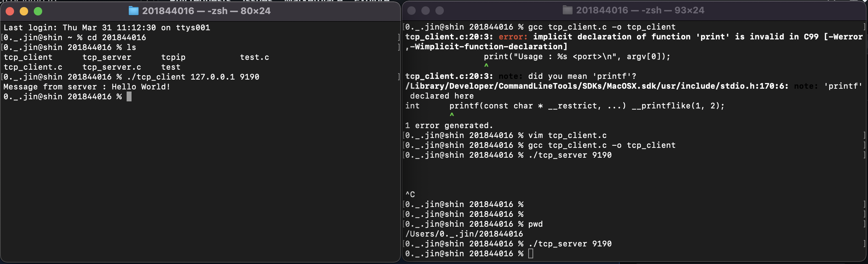Click 'tcp_server' executable name in ls output
Screen dimensions: 868x264
107,57
